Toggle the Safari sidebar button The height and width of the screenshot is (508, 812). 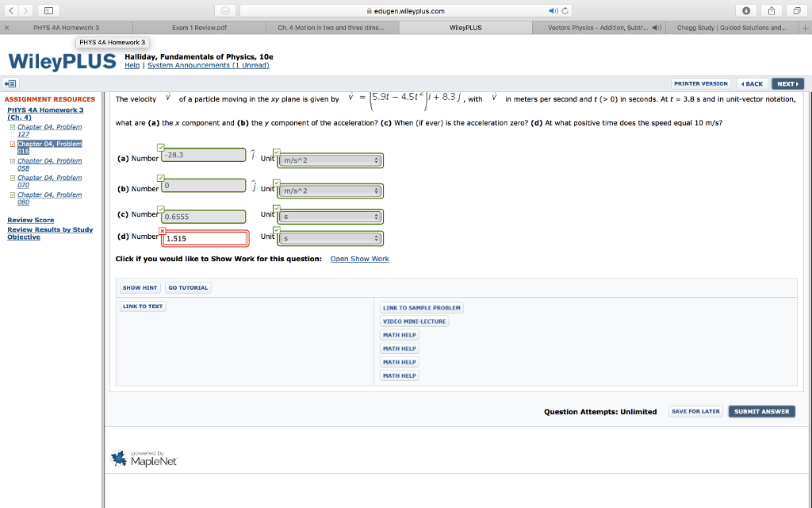pyautogui.click(x=48, y=10)
